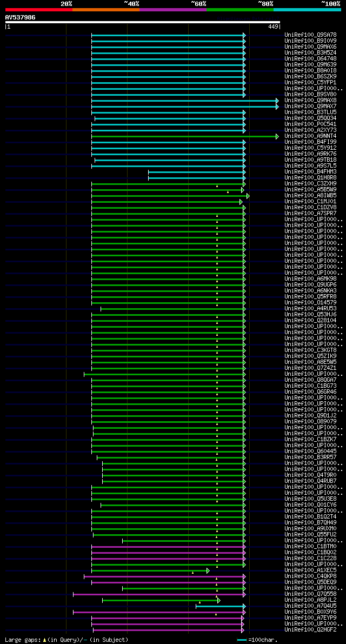Open hit UniRef100_A9S7L5
This screenshot has height=644, width=346.
pyautogui.click(x=310, y=166)
